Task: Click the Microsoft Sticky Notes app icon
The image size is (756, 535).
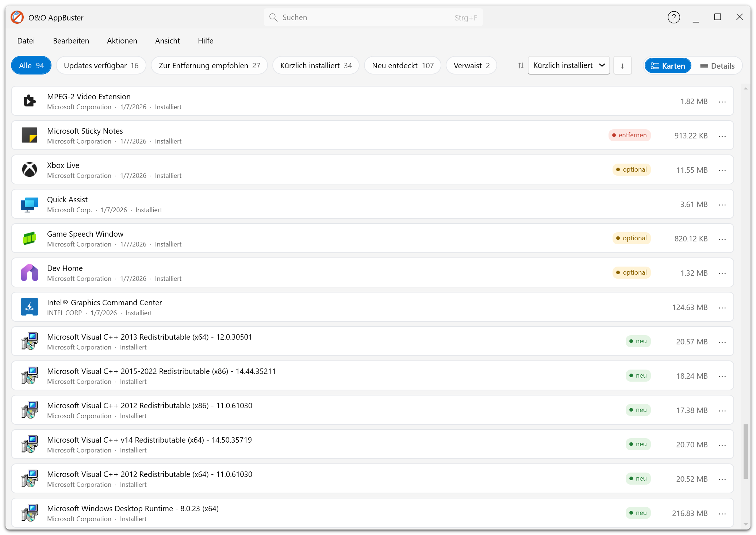Action: point(30,135)
